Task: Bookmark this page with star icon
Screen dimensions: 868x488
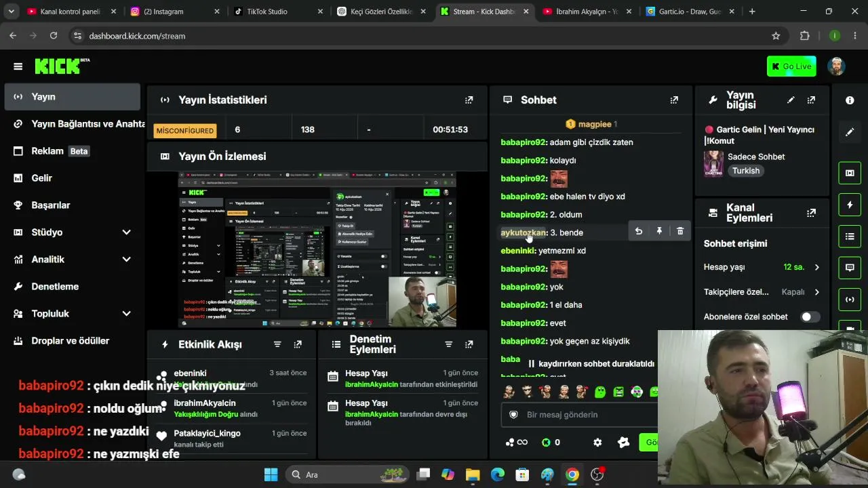Action: coord(776,36)
